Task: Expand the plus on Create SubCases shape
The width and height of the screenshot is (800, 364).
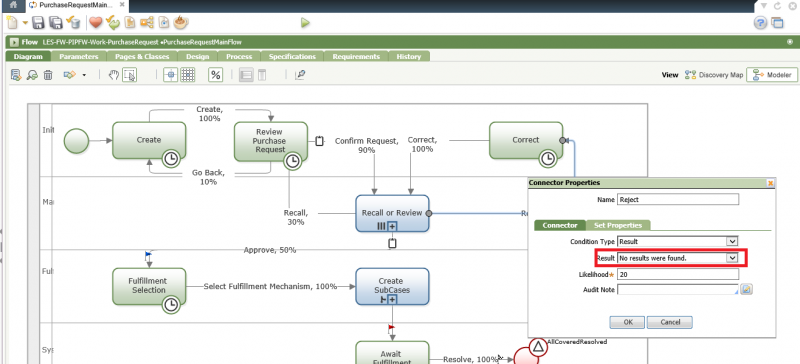Action: coord(392,299)
